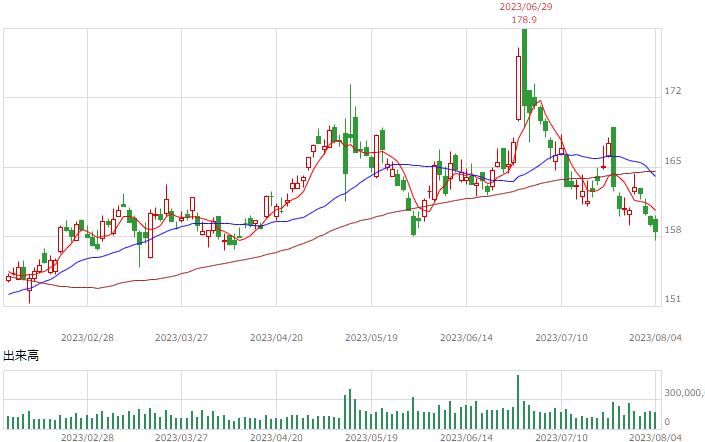
Task: Click the tallest bar in the volume chart
Action: 518,402
